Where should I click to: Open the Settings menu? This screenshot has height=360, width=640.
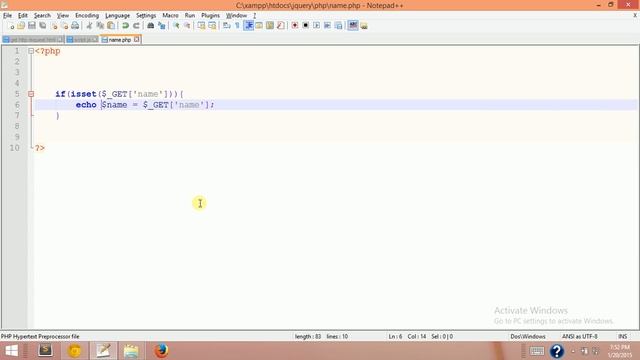[146, 16]
